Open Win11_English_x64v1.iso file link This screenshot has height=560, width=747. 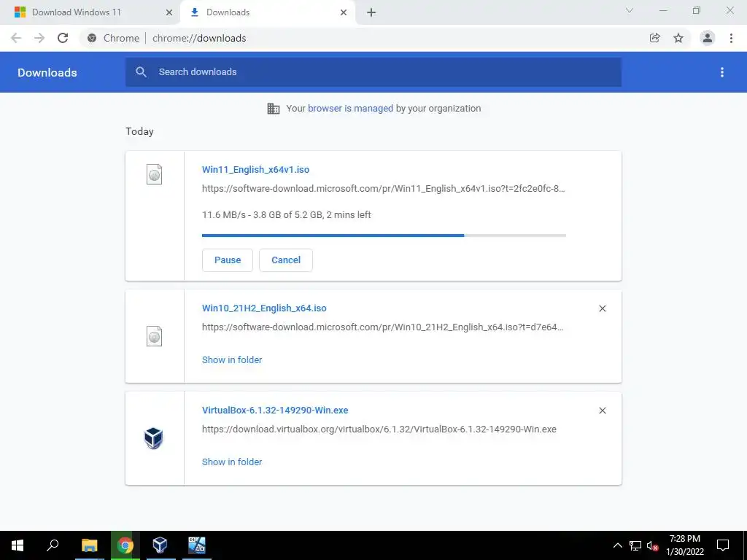click(x=255, y=169)
